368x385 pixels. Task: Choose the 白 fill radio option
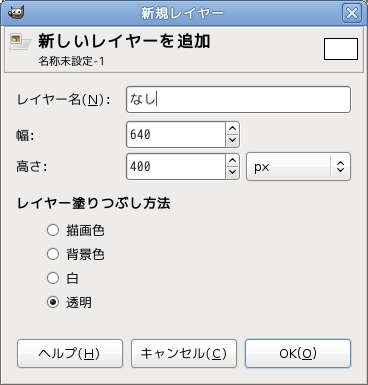[53, 278]
